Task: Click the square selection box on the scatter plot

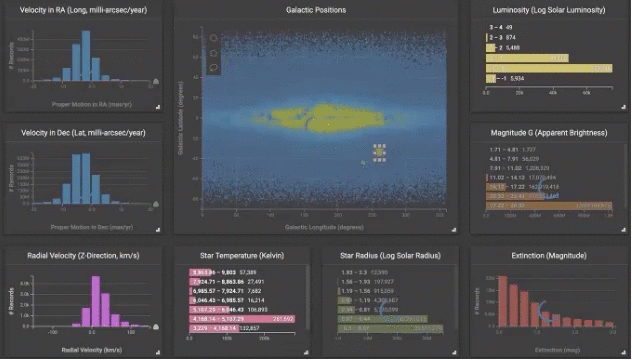Action: pyautogui.click(x=379, y=153)
